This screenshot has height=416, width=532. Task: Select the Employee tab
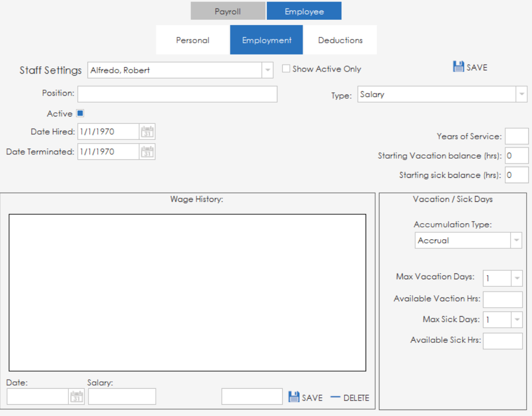(304, 11)
